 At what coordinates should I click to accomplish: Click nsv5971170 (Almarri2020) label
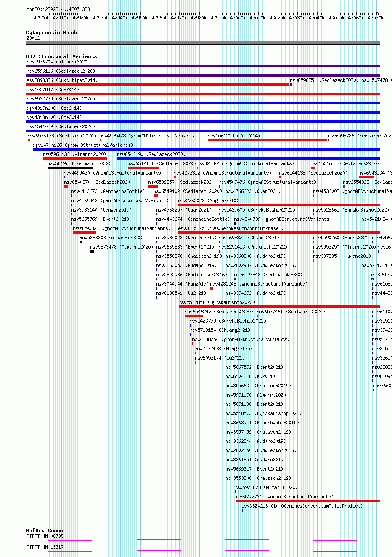click(257, 395)
